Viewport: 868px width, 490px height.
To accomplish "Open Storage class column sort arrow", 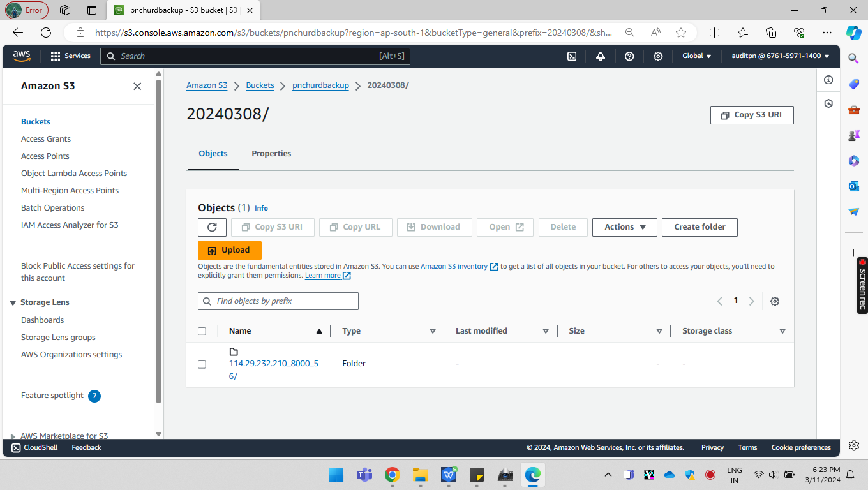I will tap(782, 331).
